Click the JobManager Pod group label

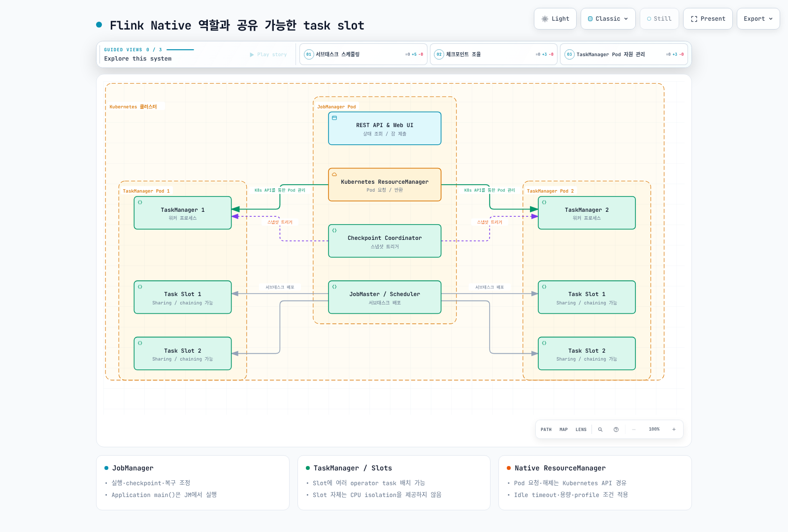coord(336,107)
